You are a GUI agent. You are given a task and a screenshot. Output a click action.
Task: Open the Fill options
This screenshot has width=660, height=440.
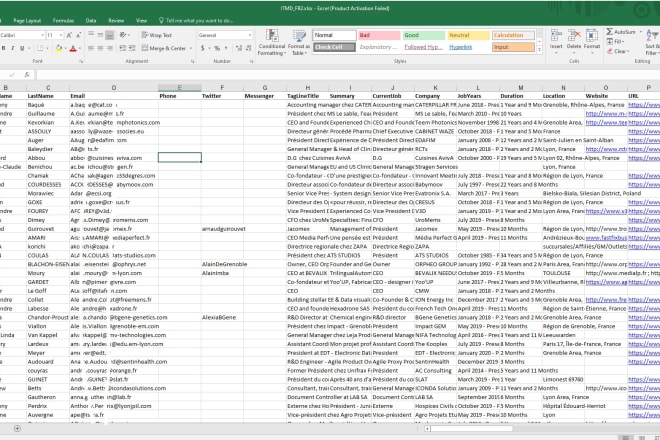pos(615,42)
